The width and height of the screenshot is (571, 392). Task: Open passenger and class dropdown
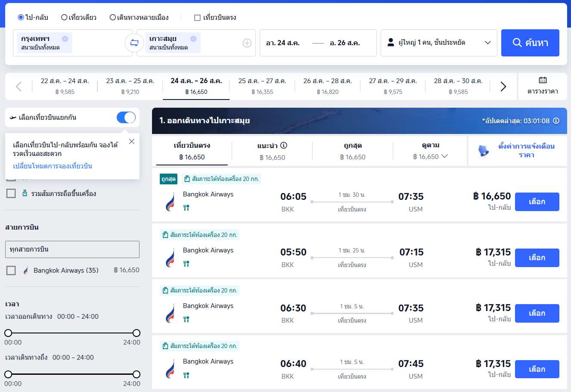click(439, 43)
